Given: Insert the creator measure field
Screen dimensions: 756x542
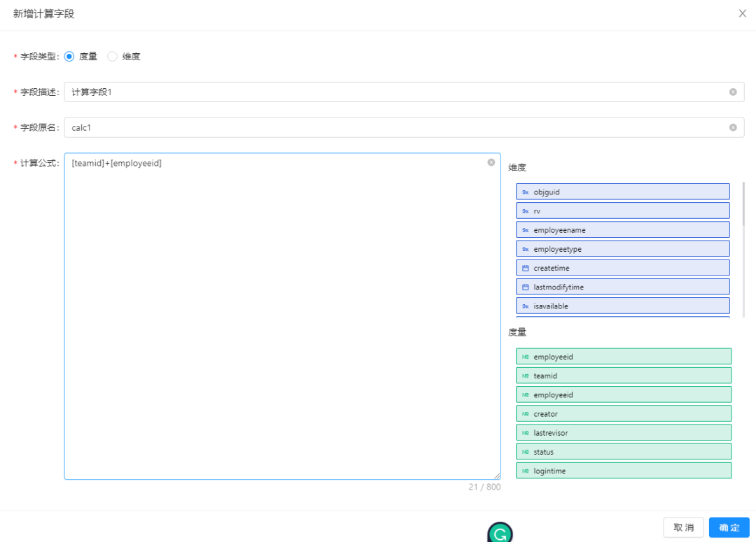Looking at the screenshot, I should (x=623, y=413).
